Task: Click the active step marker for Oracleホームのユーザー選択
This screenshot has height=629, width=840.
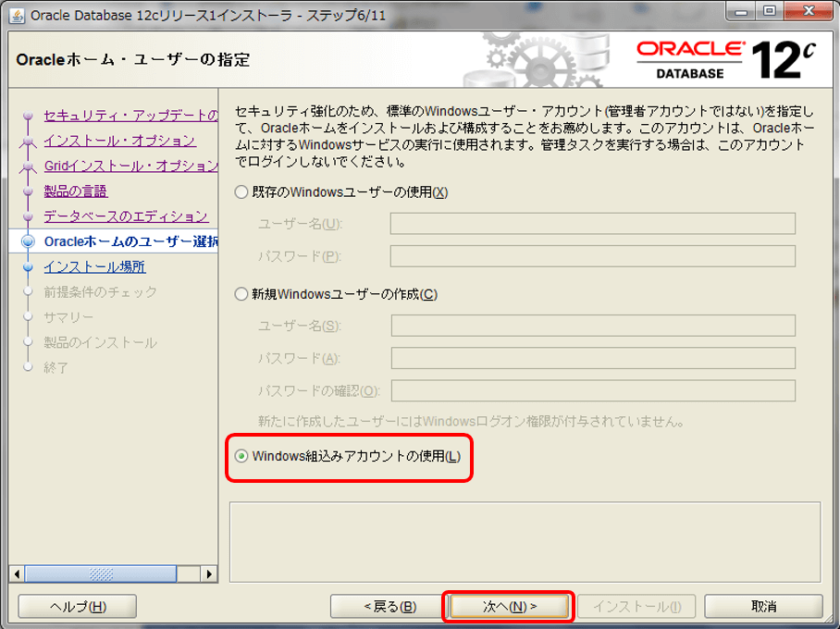Action: [x=28, y=241]
